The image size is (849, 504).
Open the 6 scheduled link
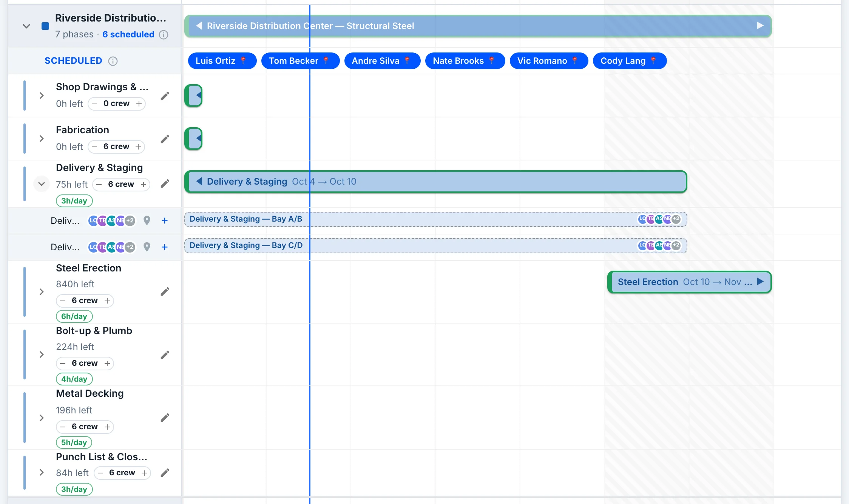(x=128, y=34)
